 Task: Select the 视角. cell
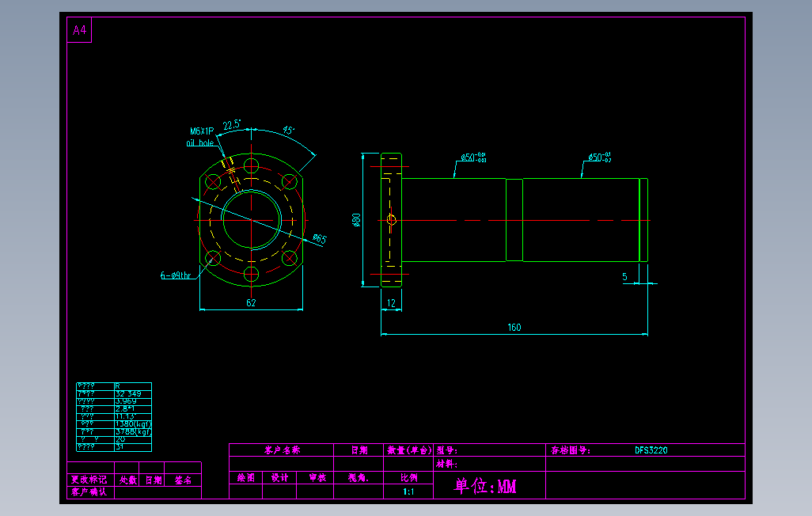[359, 478]
